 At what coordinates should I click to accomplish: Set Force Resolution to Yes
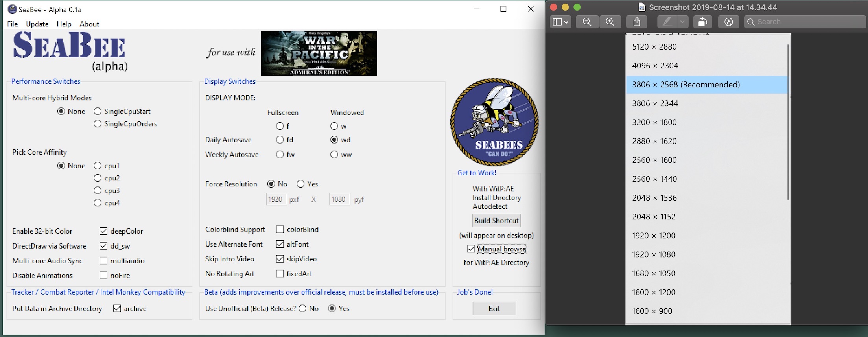tap(307, 184)
